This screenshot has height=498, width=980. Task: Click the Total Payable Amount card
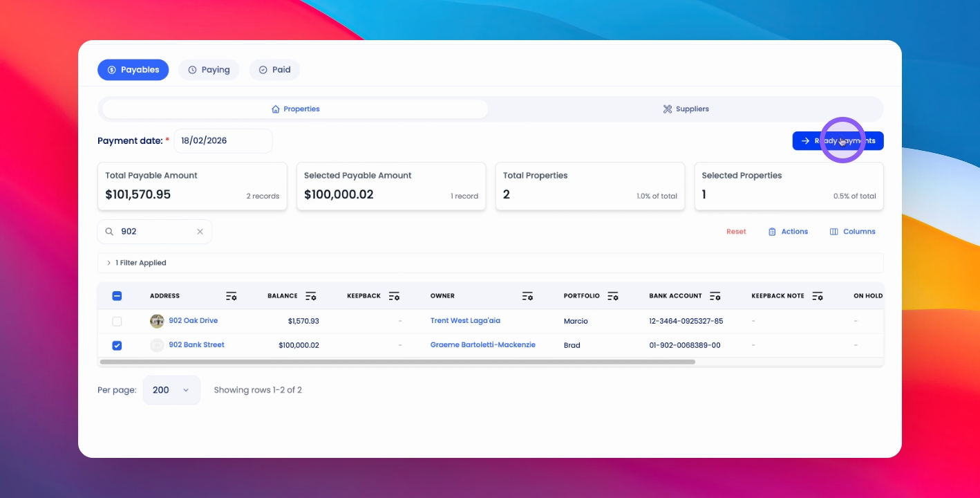tap(192, 186)
